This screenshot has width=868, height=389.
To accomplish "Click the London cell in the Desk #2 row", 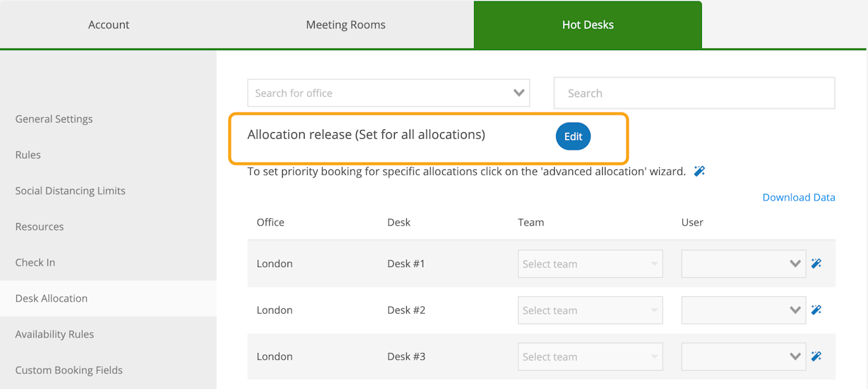I will tap(275, 310).
